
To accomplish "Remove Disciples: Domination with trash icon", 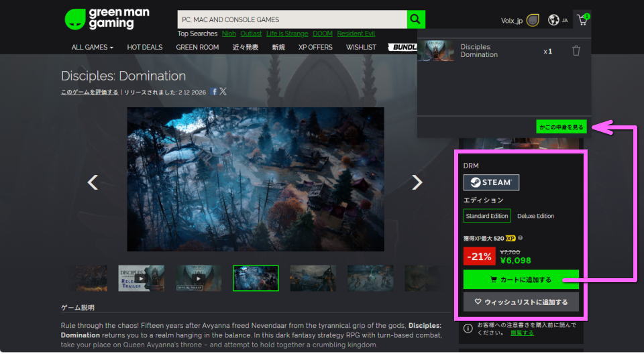I will point(576,51).
